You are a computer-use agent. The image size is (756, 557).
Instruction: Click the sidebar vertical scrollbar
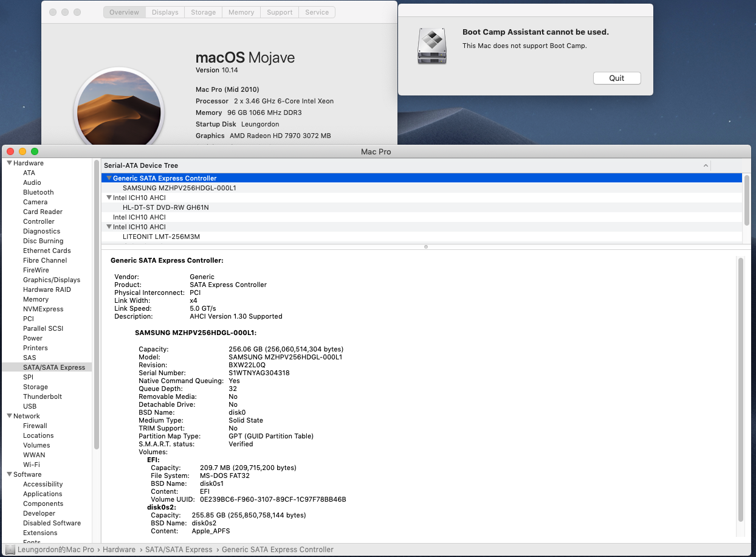point(96,304)
